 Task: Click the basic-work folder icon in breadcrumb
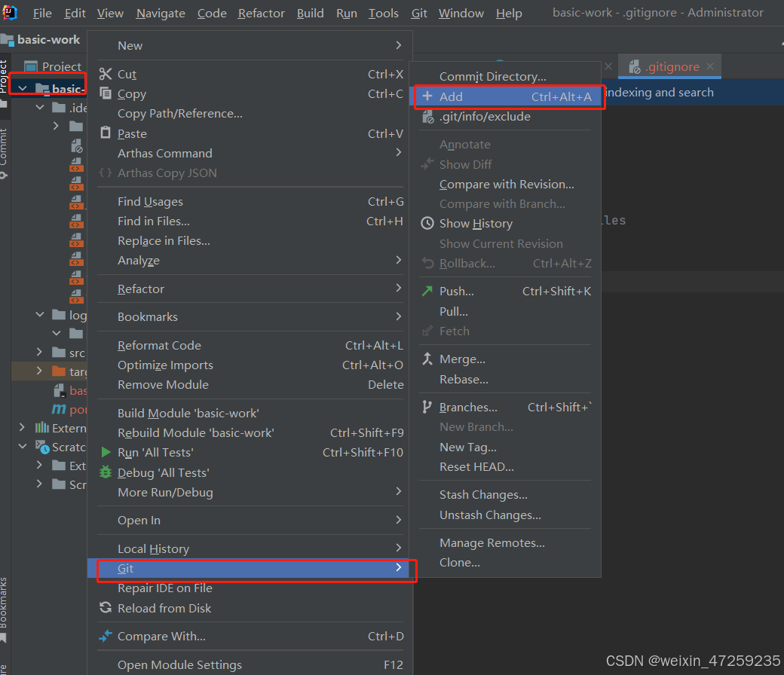(7, 40)
